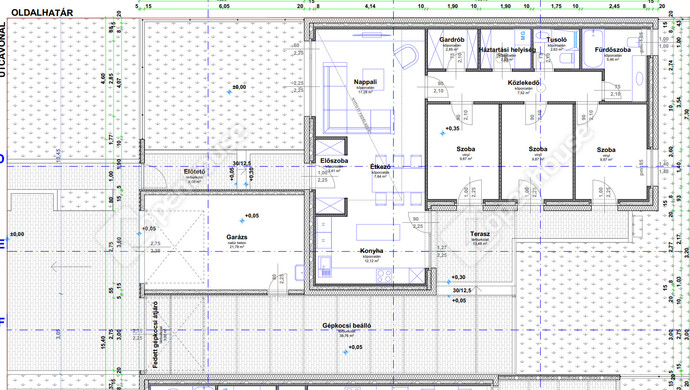Select the Előszoba room label
This screenshot has height=390, width=690.
[334, 161]
